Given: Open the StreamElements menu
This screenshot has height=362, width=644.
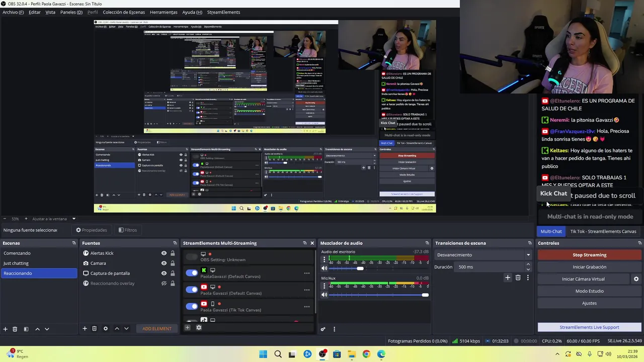Looking at the screenshot, I should 223,12.
